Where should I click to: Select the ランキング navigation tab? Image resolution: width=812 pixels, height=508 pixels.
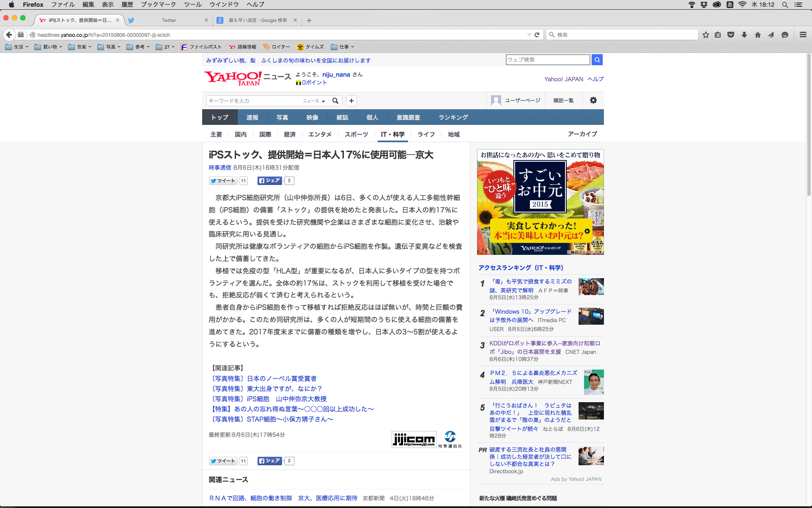[453, 117]
